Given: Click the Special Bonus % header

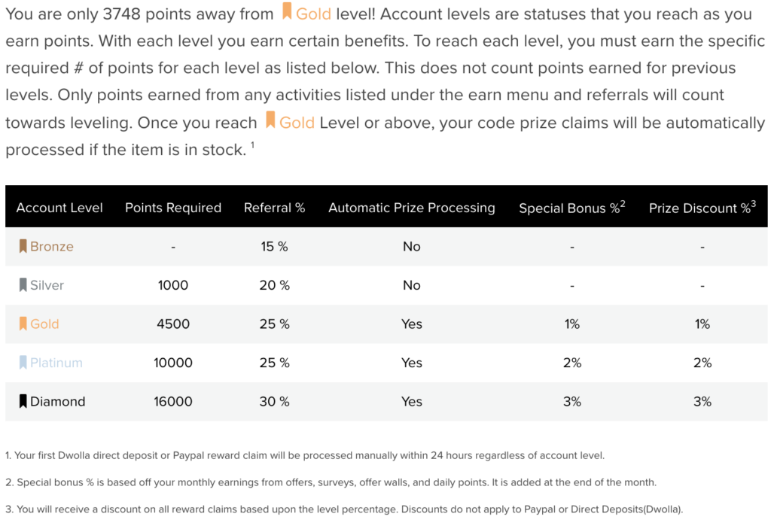Looking at the screenshot, I should [572, 207].
